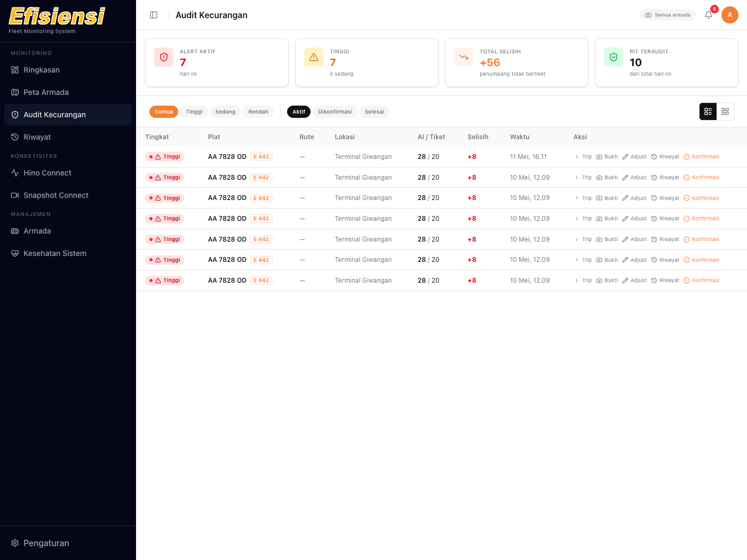
Task: Open Ringkasan in the sidebar
Action: 68,70
